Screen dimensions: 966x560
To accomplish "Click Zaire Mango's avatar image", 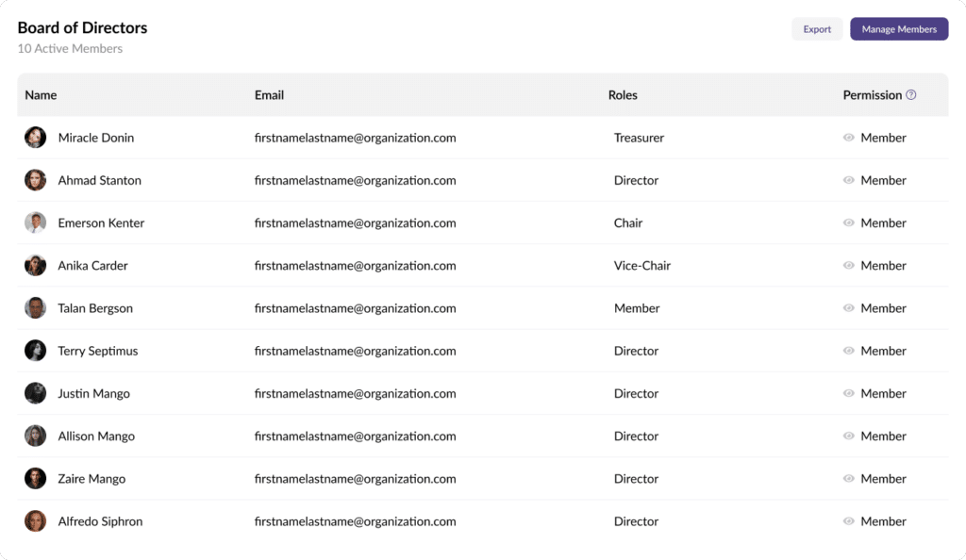I will 35,479.
